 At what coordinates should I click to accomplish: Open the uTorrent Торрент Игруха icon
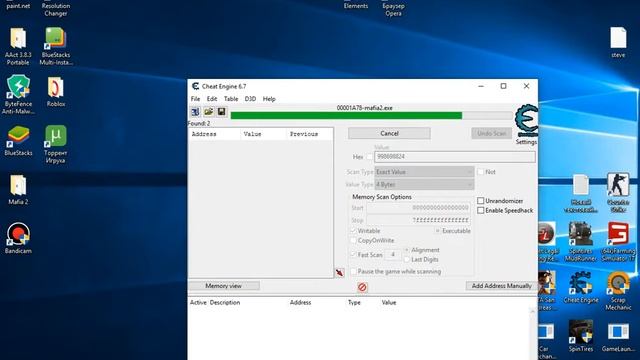(56, 144)
